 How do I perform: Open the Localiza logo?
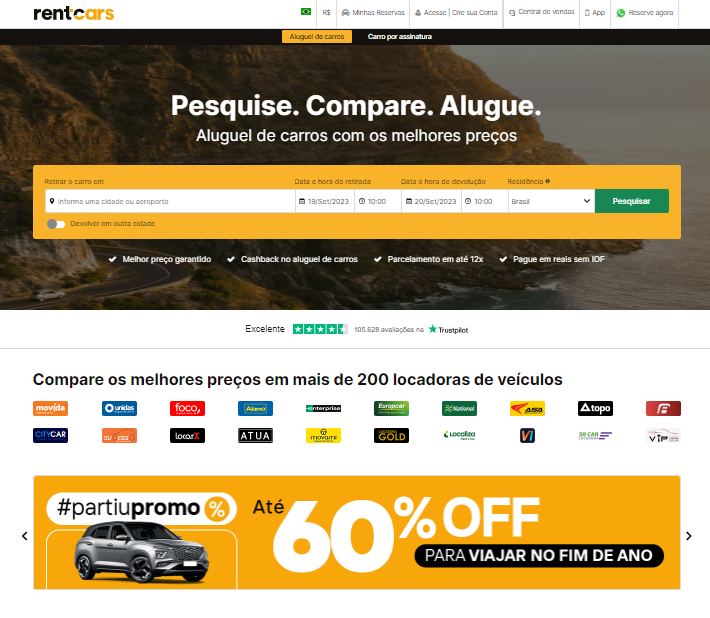[x=460, y=436]
